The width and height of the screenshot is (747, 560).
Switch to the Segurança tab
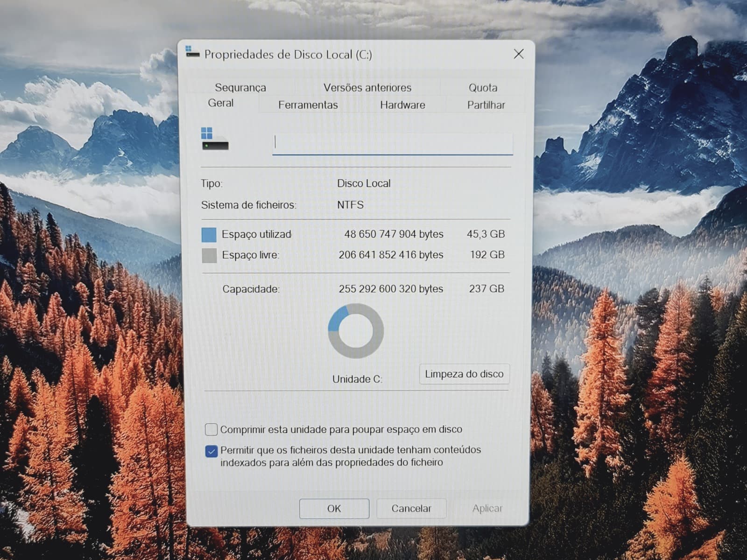pos(240,88)
